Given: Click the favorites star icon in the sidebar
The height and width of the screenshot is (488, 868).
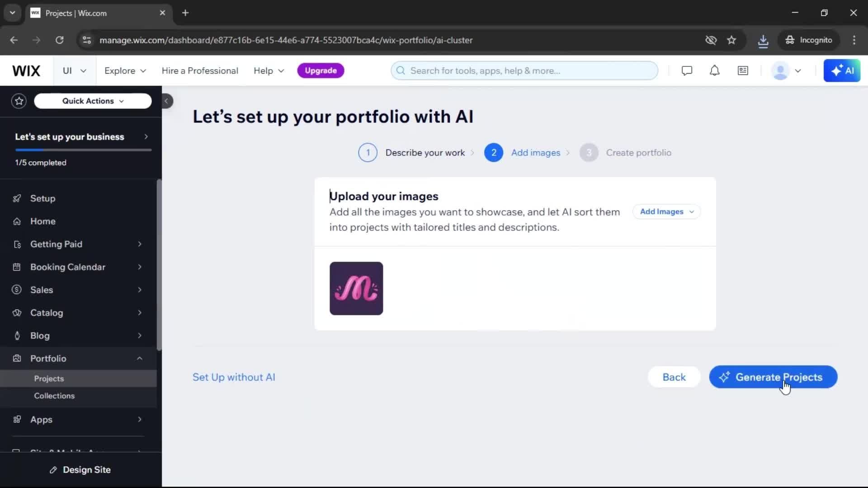Looking at the screenshot, I should click(x=19, y=101).
